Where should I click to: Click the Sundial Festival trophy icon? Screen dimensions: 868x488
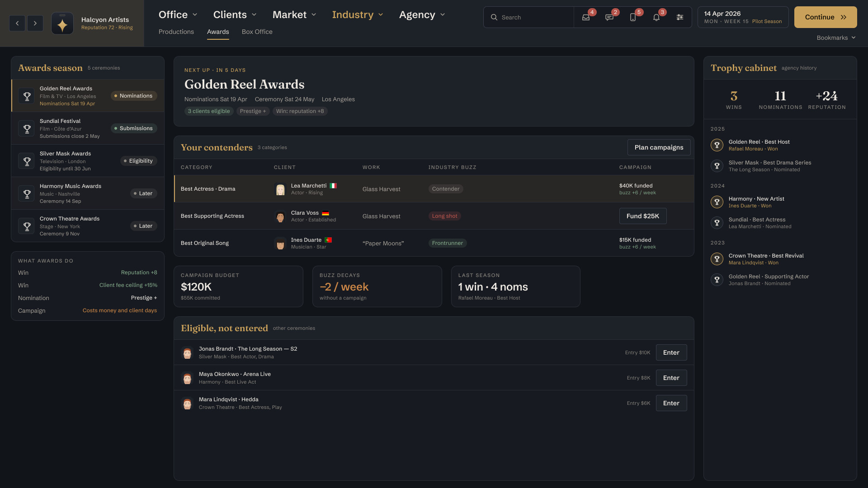point(27,128)
